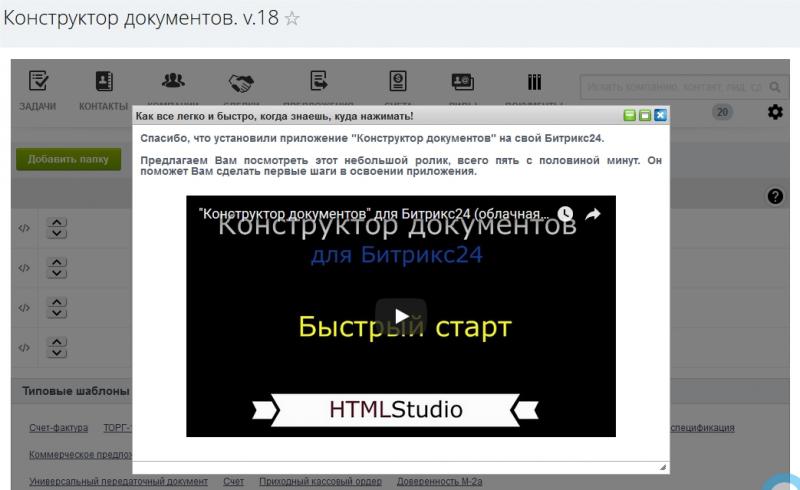Viewport: 800px width, 490px height.
Task: Open the Контакты contacts icon
Action: (103, 83)
